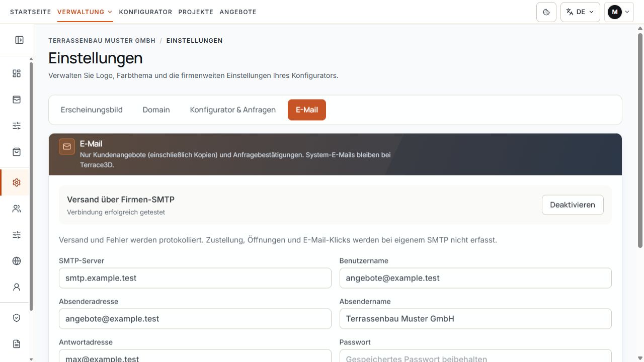The width and height of the screenshot is (644, 362).
Task: Click sliders icon directly above globe icon
Action: pyautogui.click(x=17, y=235)
